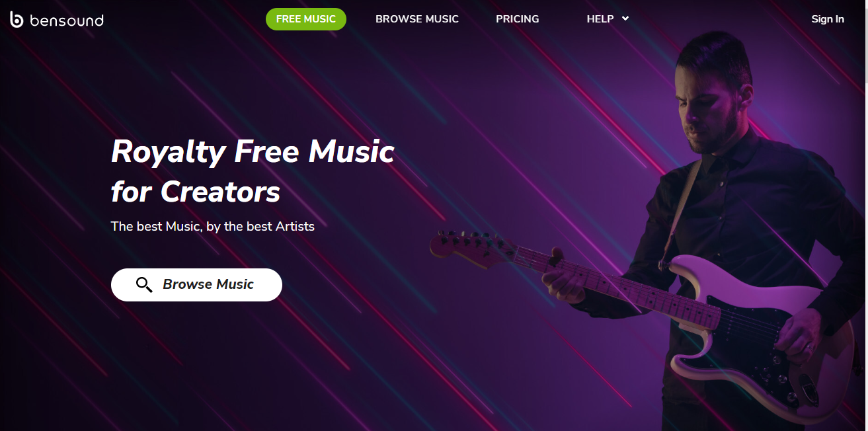
Task: Click "The best Music, by the best Artists" tagline
Action: click(213, 226)
